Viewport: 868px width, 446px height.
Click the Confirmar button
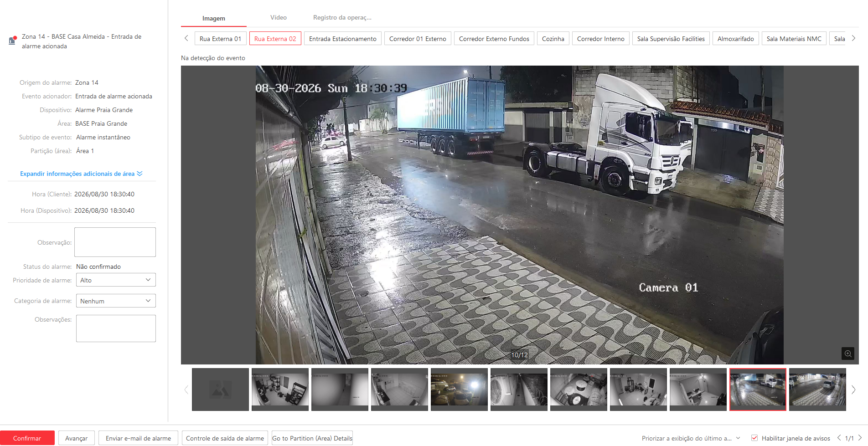click(x=27, y=438)
